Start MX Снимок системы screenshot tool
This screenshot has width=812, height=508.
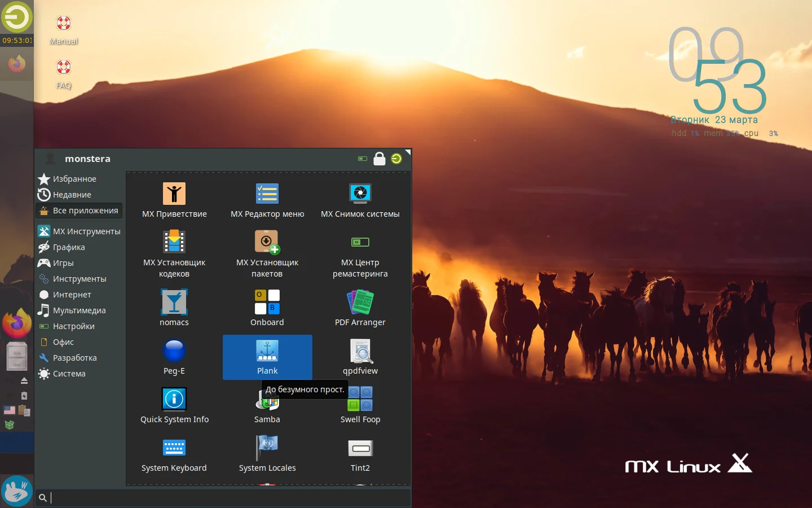pyautogui.click(x=360, y=199)
